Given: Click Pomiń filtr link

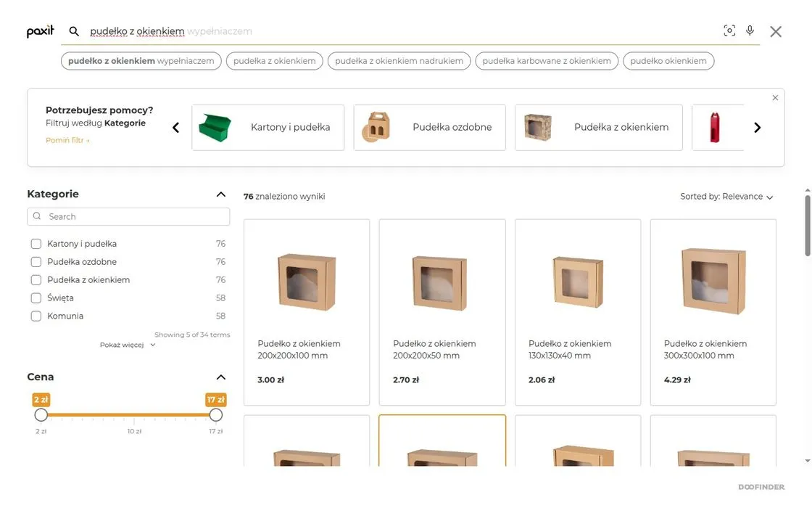Looking at the screenshot, I should click(x=67, y=140).
